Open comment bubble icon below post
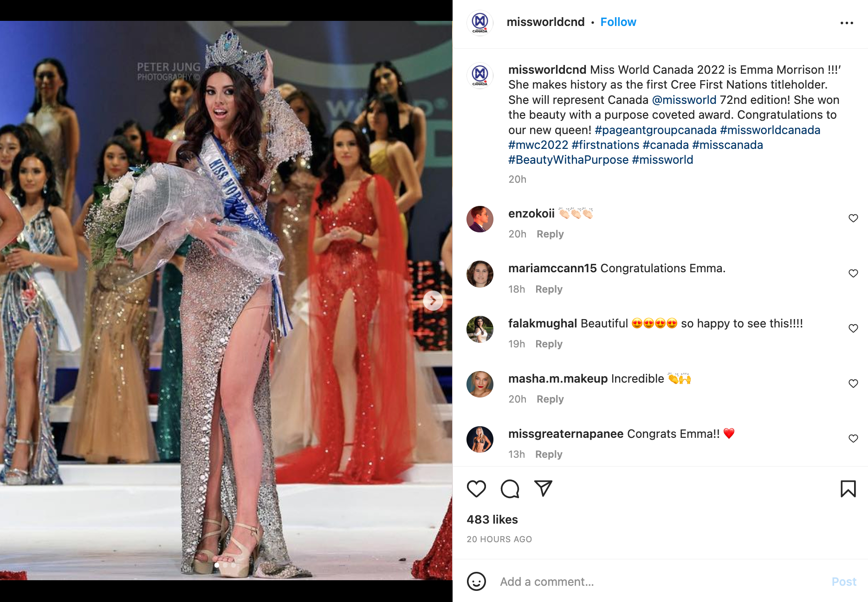Viewport: 868px width, 602px height. point(510,489)
